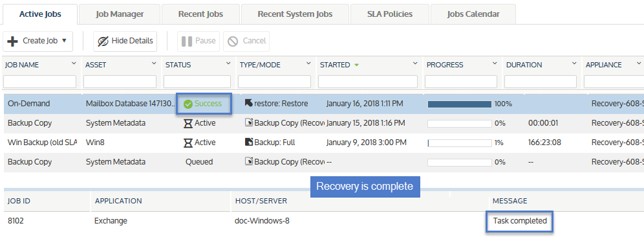Click the Task completed message

pos(520,221)
